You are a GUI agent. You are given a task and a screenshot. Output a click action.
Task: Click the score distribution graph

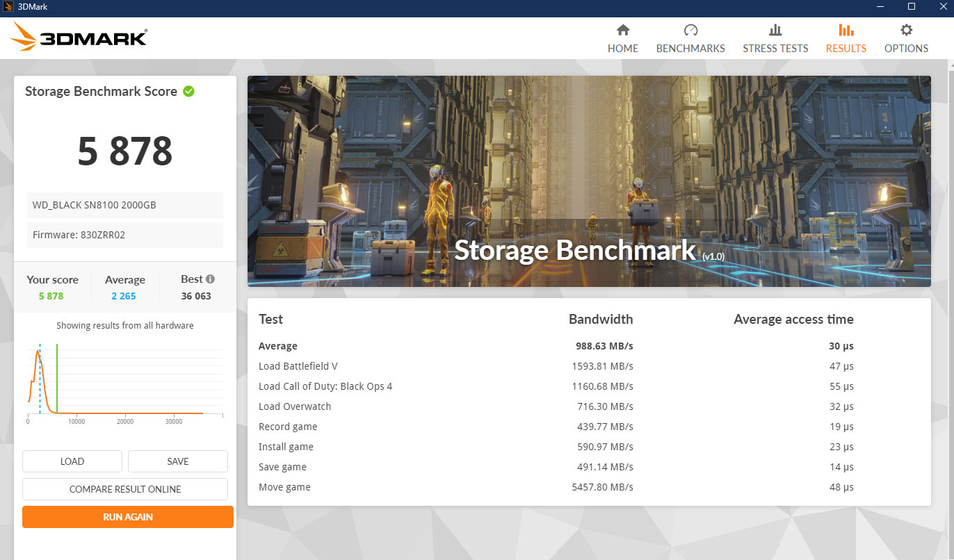coord(125,379)
